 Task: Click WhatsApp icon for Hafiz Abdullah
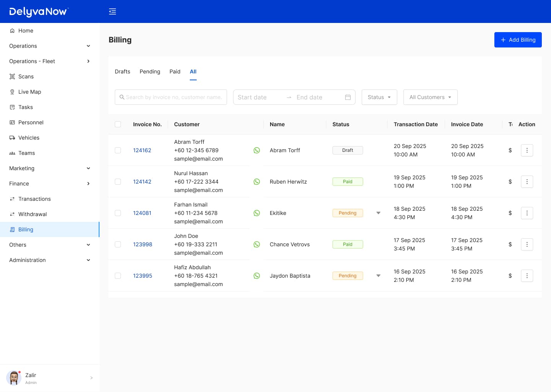coord(257,276)
